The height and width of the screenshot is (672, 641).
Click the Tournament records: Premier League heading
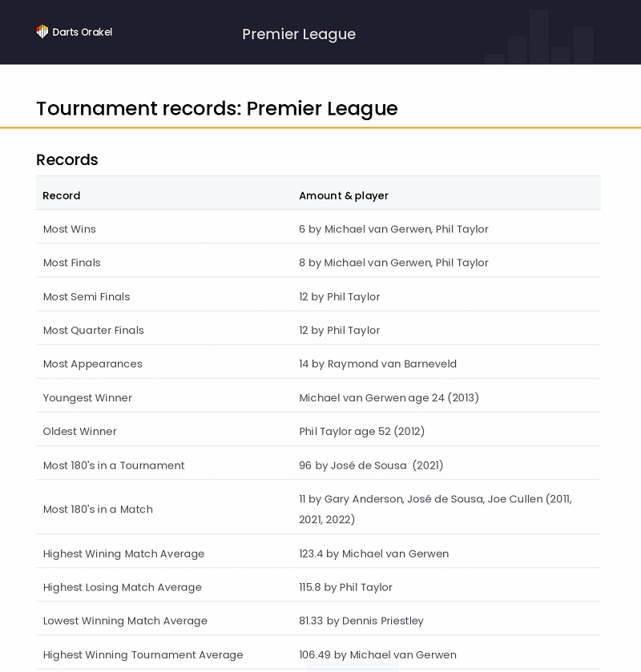[x=217, y=108]
